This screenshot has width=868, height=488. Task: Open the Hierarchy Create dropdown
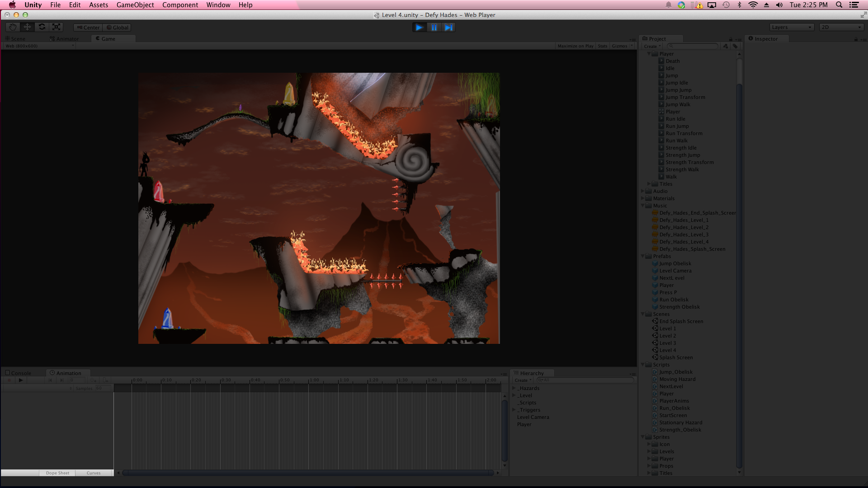coord(523,380)
